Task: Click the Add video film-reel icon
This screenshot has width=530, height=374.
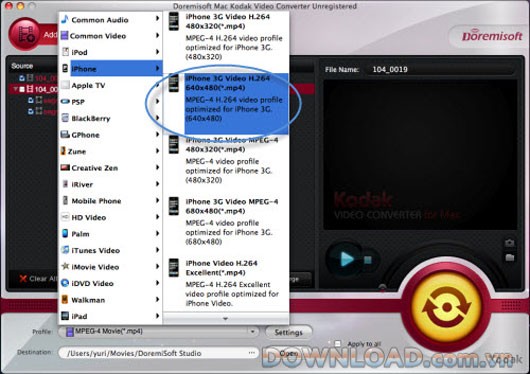Action: click(x=26, y=34)
